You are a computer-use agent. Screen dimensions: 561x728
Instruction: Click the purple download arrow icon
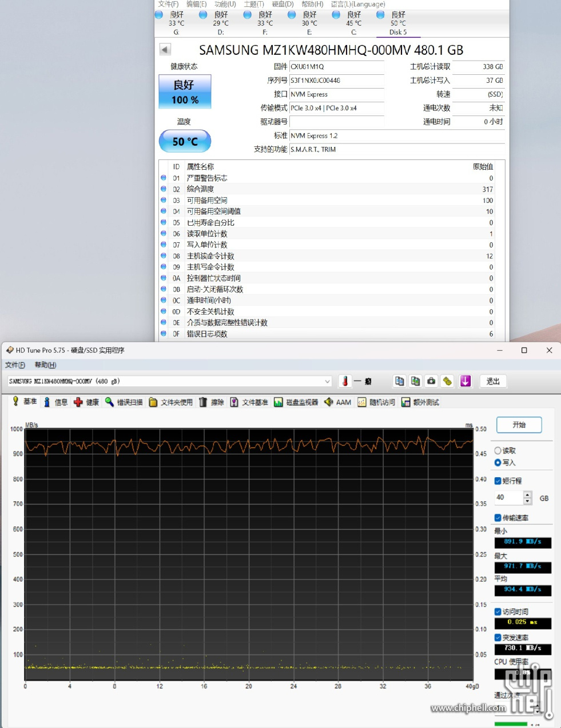tap(465, 381)
